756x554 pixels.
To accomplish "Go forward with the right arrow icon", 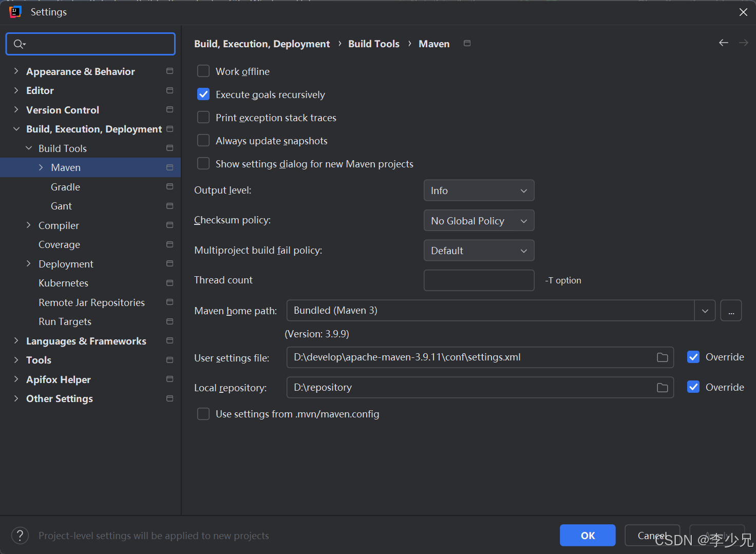I will [x=743, y=43].
